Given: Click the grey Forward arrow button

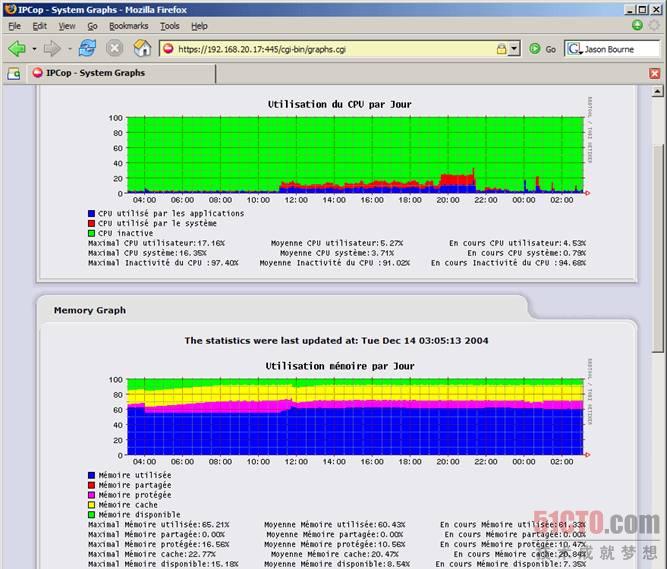Looking at the screenshot, I should [x=52, y=48].
